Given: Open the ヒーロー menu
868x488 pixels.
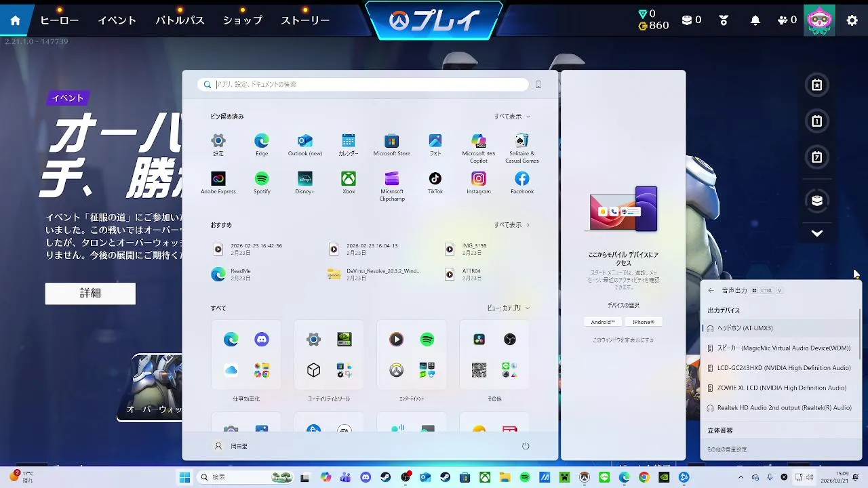Looking at the screenshot, I should [x=60, y=20].
